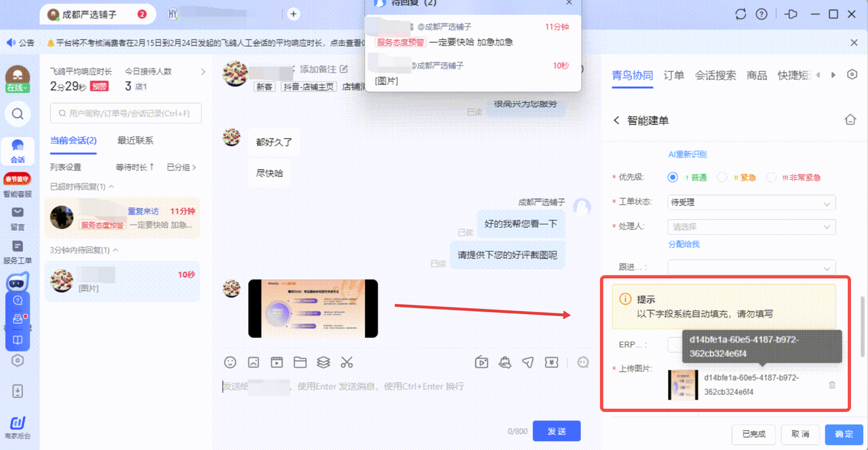
Task: Open the folder icon in chat toolbar
Action: tap(300, 362)
